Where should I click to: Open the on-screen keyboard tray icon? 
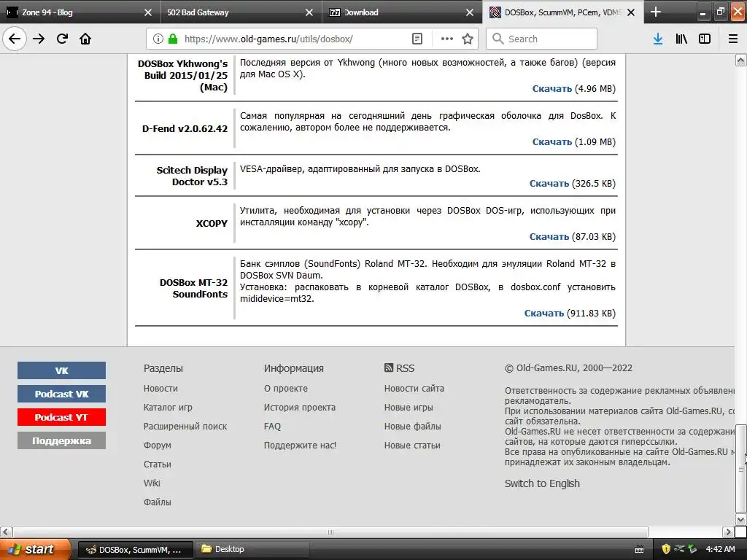[x=639, y=550]
